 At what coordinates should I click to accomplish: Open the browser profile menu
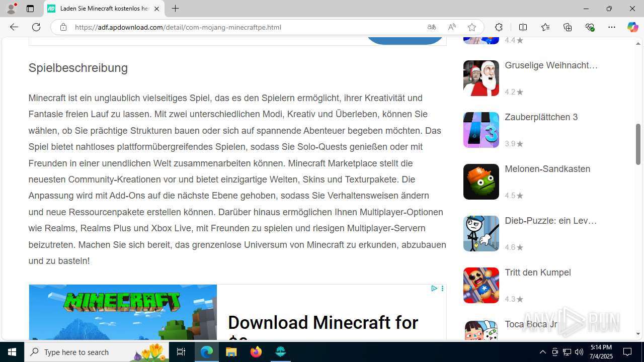click(11, 9)
